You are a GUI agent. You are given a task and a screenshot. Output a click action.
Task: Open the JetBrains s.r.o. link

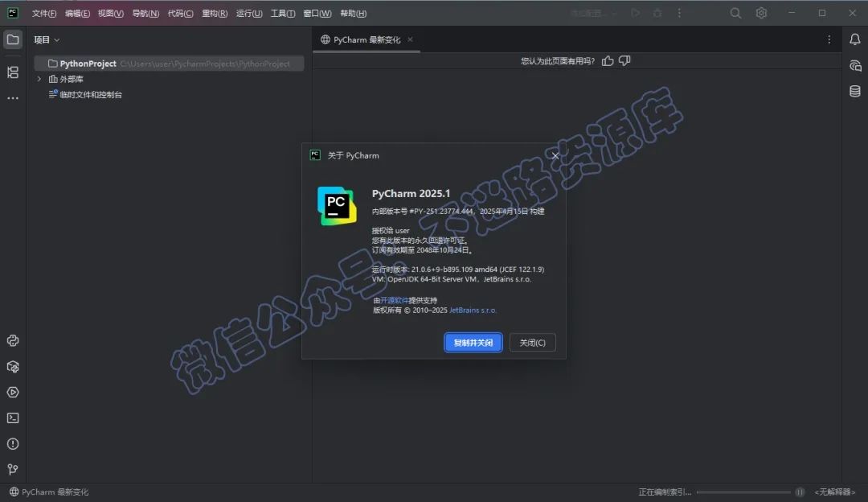pos(473,311)
